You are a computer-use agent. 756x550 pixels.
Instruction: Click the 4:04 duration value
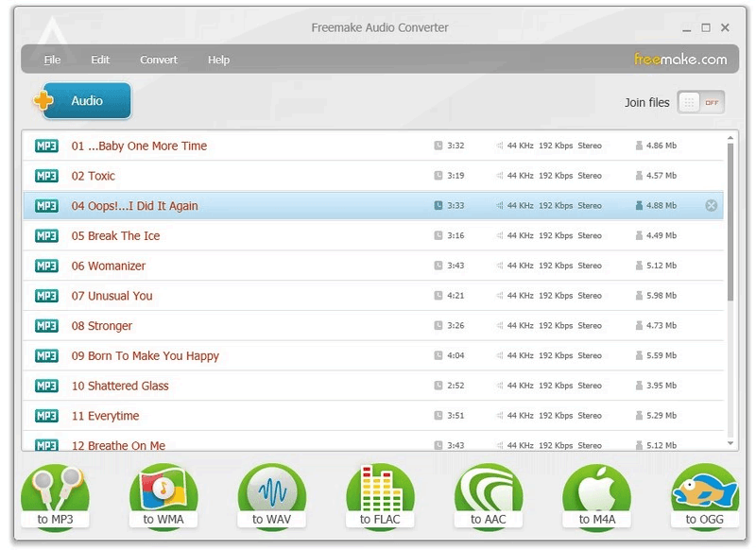pyautogui.click(x=455, y=355)
